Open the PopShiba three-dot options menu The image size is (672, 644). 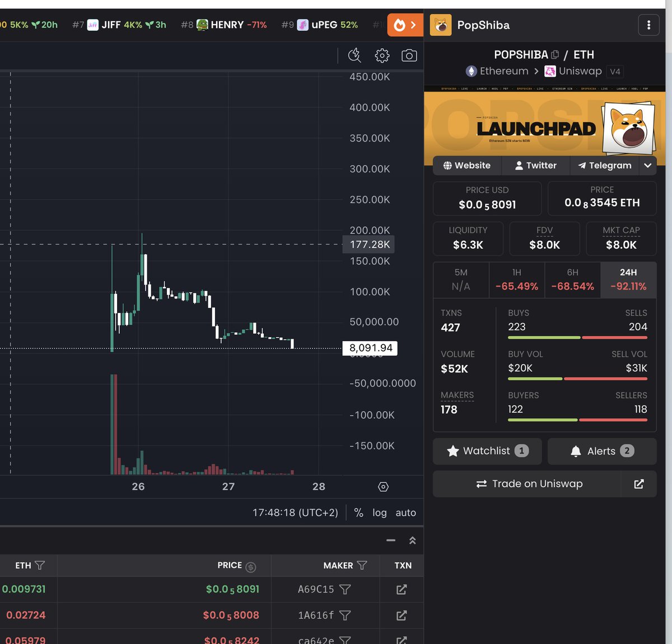tap(648, 25)
